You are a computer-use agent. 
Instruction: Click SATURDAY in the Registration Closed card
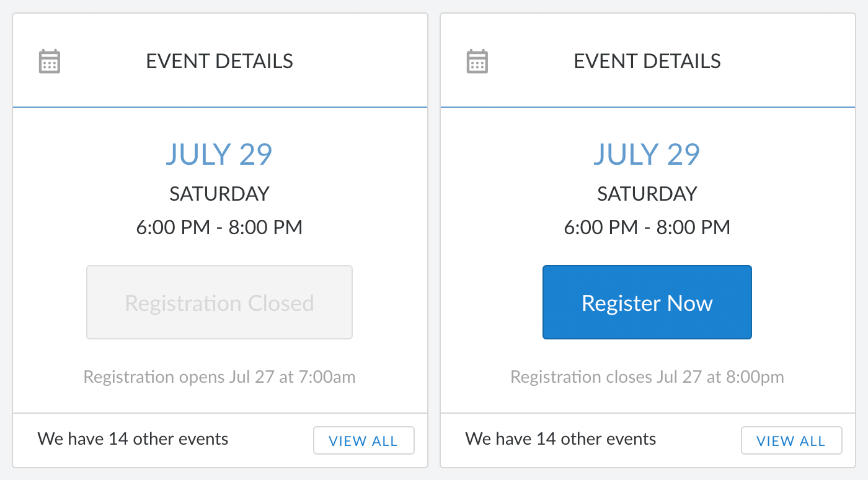tap(219, 194)
